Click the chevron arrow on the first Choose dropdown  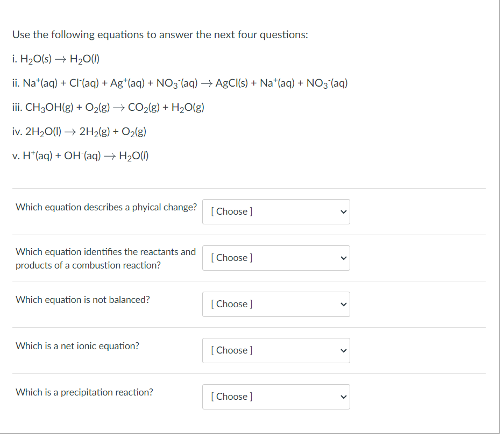tap(343, 211)
